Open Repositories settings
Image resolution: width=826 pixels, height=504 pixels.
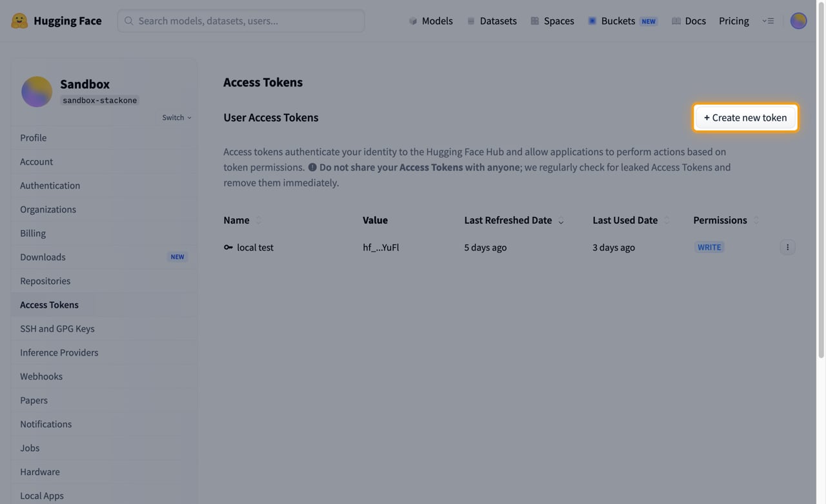pos(104,281)
